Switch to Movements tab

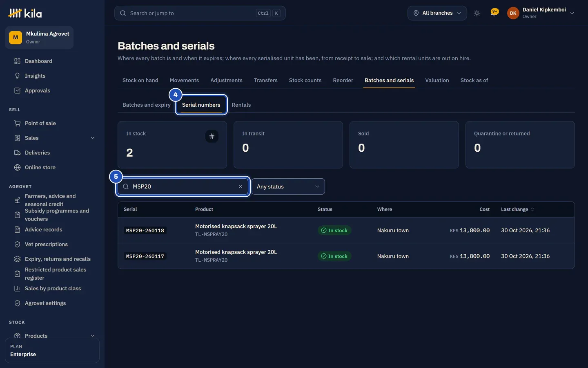184,80
